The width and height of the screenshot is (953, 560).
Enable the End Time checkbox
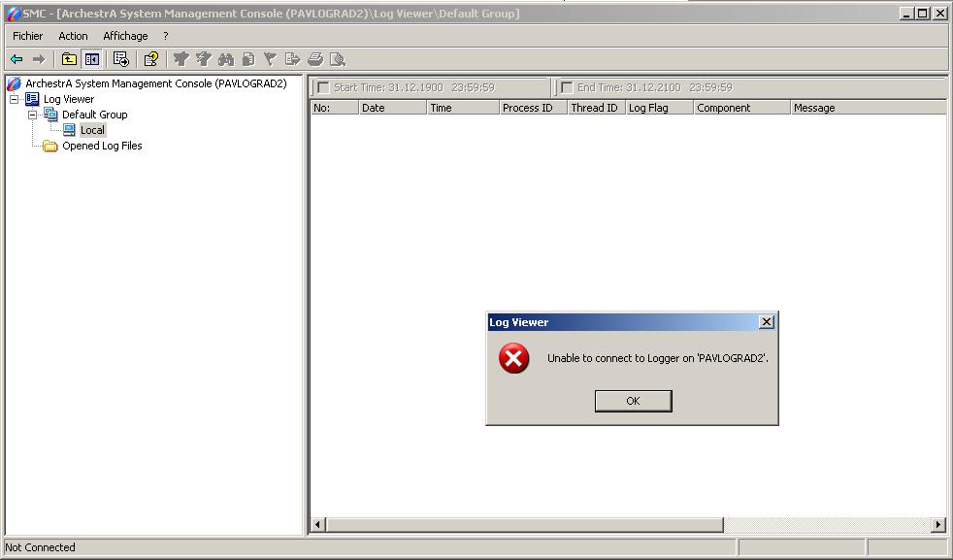(x=567, y=87)
